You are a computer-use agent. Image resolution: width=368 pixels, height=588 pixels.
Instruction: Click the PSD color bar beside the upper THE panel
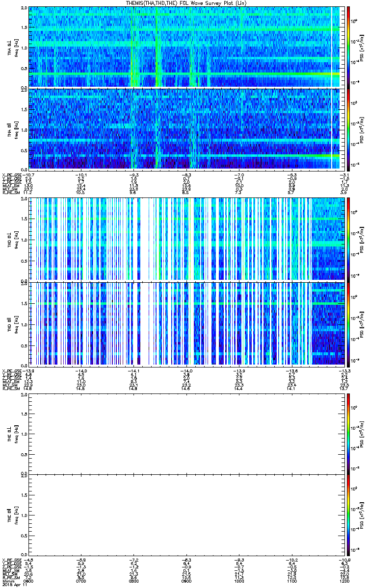[348, 434]
